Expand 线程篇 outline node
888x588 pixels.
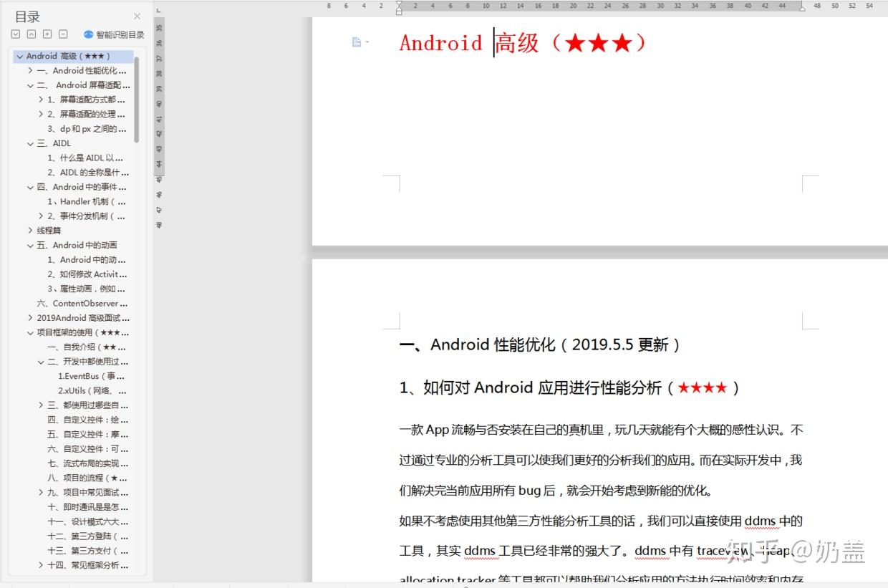coord(30,231)
